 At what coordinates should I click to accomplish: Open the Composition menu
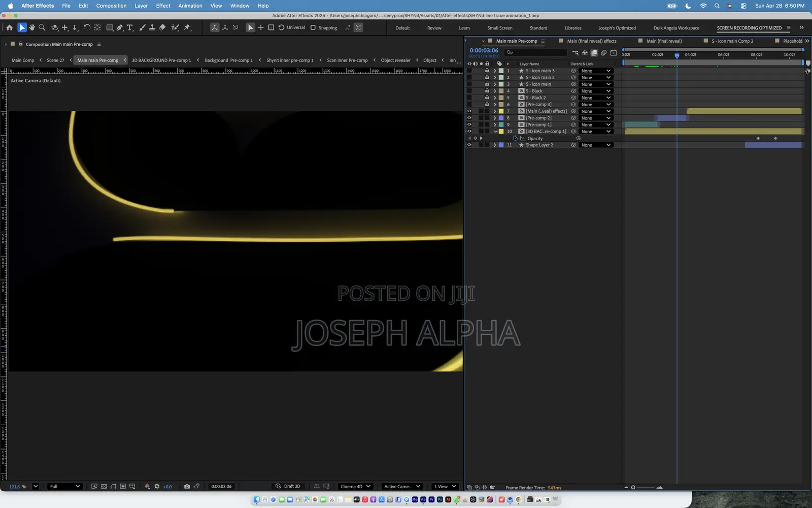[x=111, y=6]
